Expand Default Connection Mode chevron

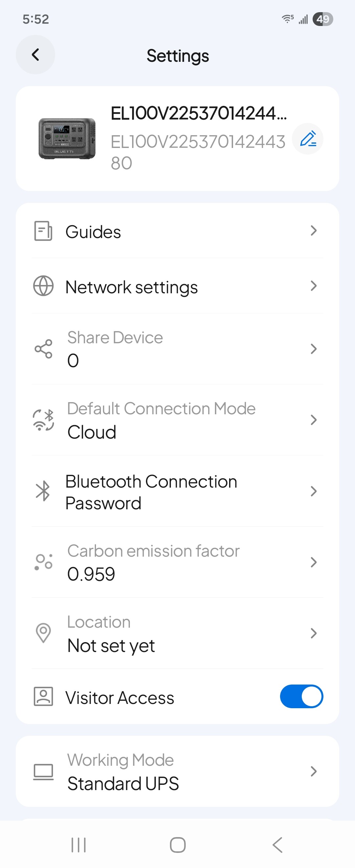pyautogui.click(x=314, y=420)
